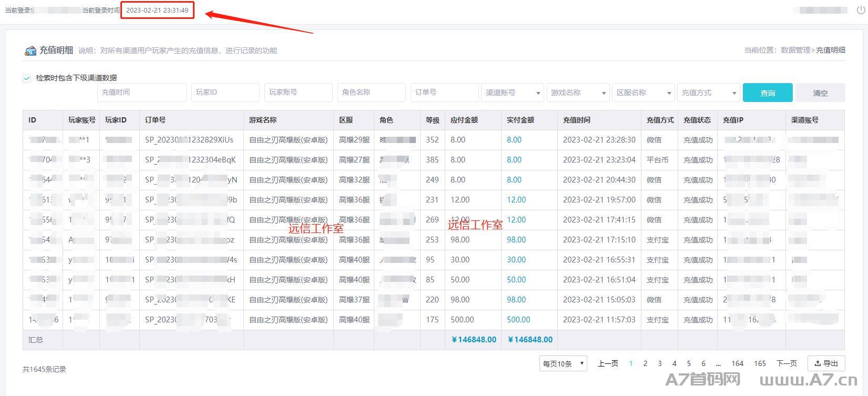868x396 pixels.
Task: Click total 实付金额 ¥146848.00 value
Action: click(x=530, y=340)
